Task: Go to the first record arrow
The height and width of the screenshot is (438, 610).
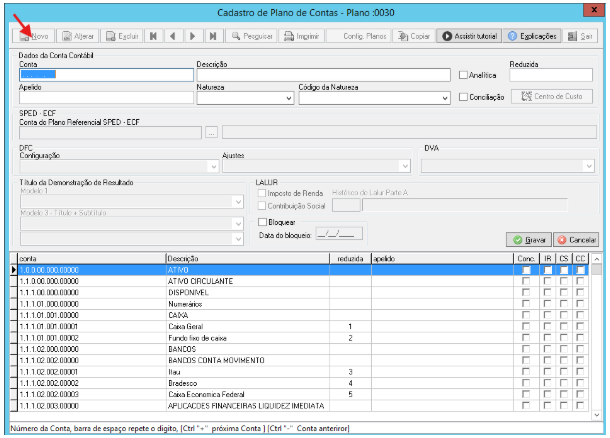Action: (153, 36)
